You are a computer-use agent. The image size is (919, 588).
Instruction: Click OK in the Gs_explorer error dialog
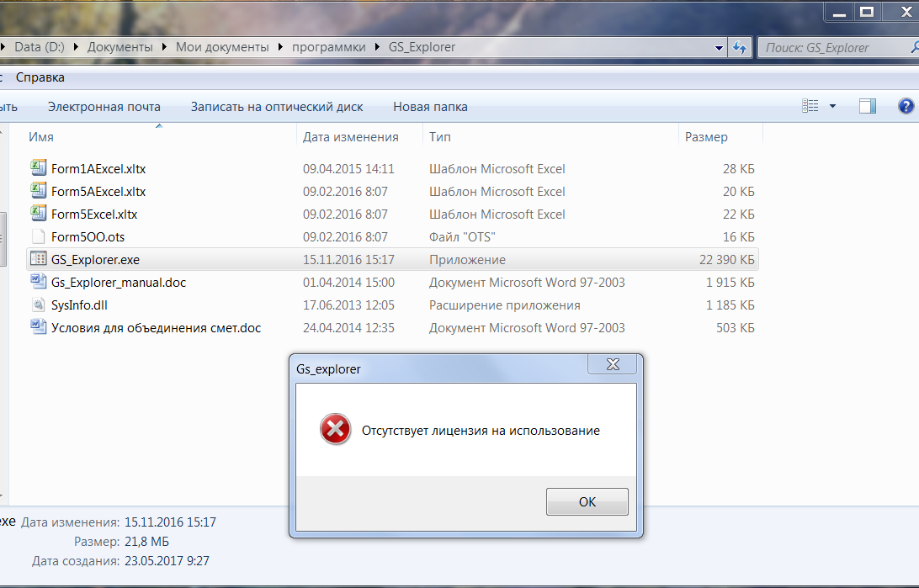[x=587, y=502]
